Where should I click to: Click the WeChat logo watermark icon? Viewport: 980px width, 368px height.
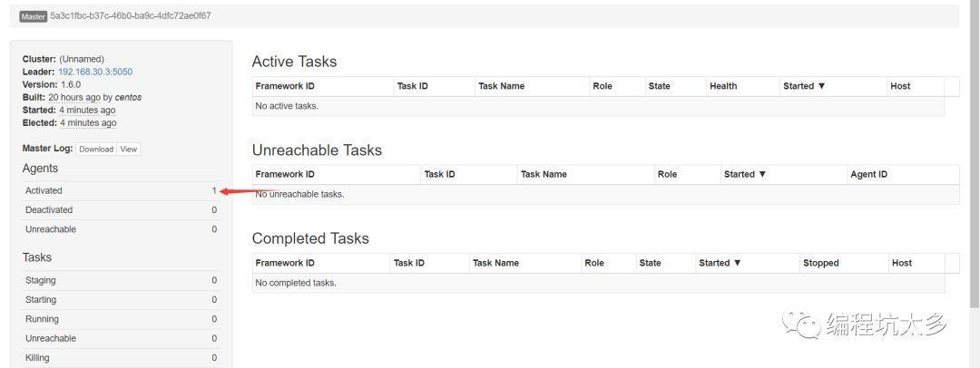(x=803, y=323)
